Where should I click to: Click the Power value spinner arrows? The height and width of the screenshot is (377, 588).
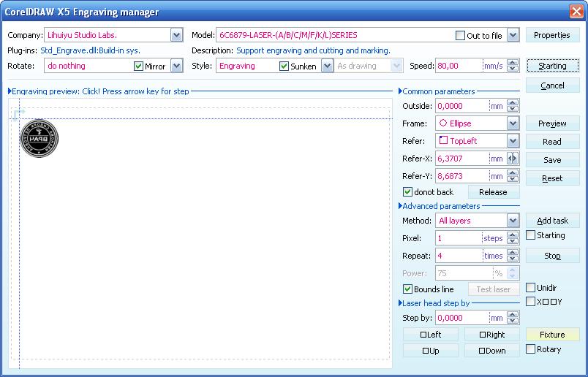coord(513,273)
